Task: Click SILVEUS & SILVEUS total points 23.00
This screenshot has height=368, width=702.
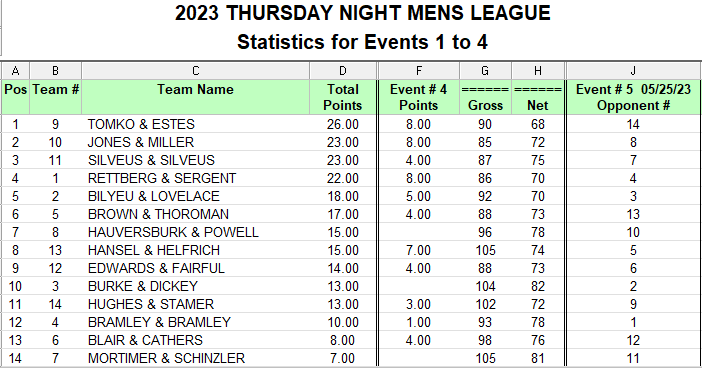Action: [342, 160]
